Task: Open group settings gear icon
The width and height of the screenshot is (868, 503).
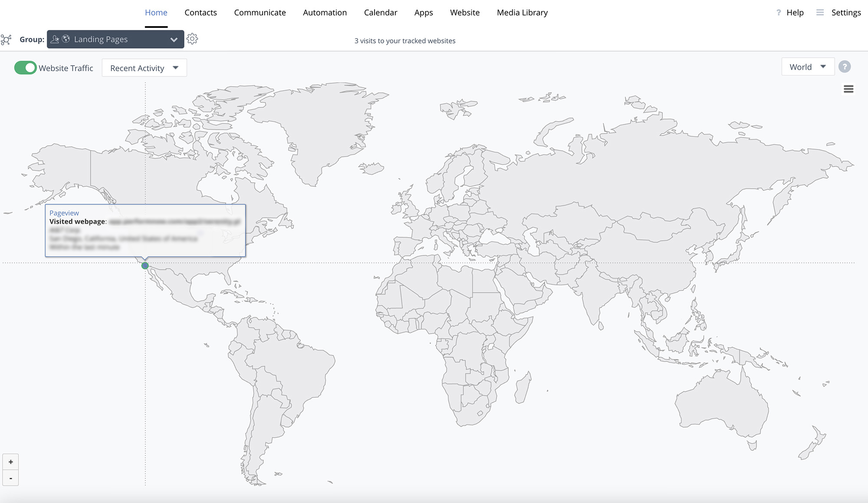Action: (x=192, y=39)
